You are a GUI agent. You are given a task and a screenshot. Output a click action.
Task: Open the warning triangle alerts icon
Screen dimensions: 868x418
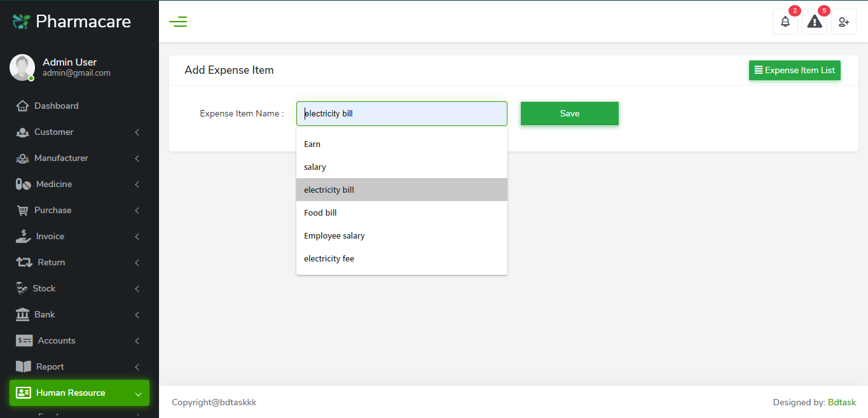coord(815,22)
